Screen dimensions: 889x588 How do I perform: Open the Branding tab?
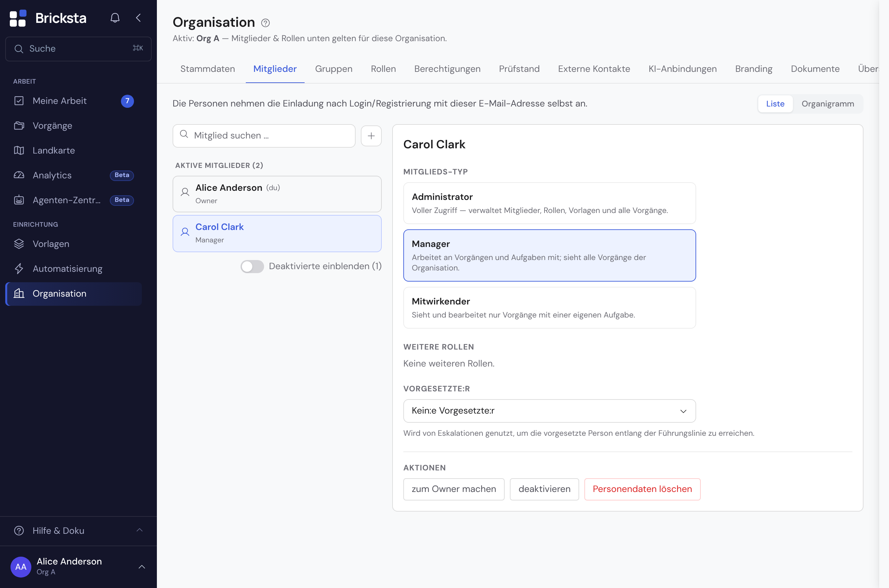754,69
